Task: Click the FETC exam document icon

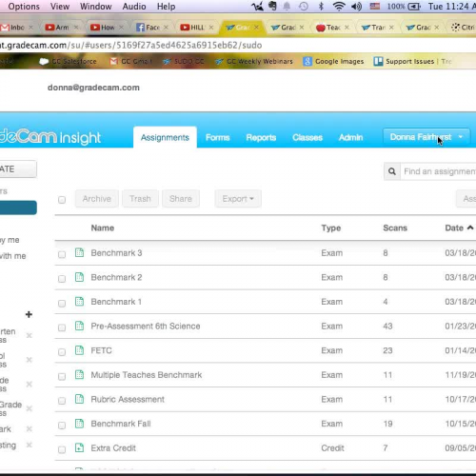Action: pos(79,350)
